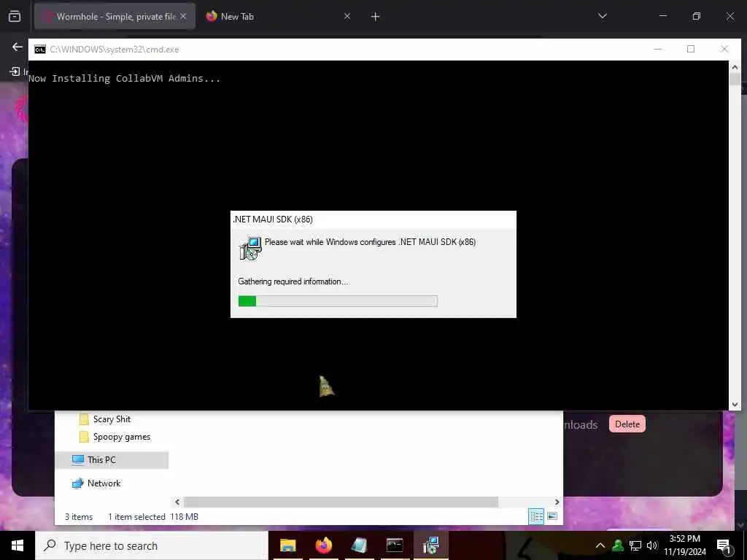The width and height of the screenshot is (747, 560).
Task: Click the Delete button on Wormhole page
Action: pyautogui.click(x=627, y=424)
